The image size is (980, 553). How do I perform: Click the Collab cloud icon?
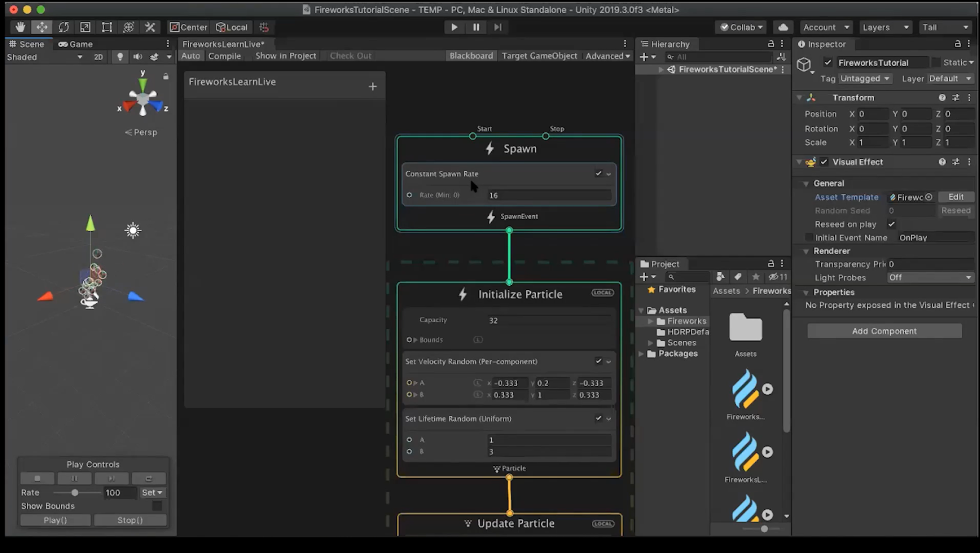click(783, 27)
